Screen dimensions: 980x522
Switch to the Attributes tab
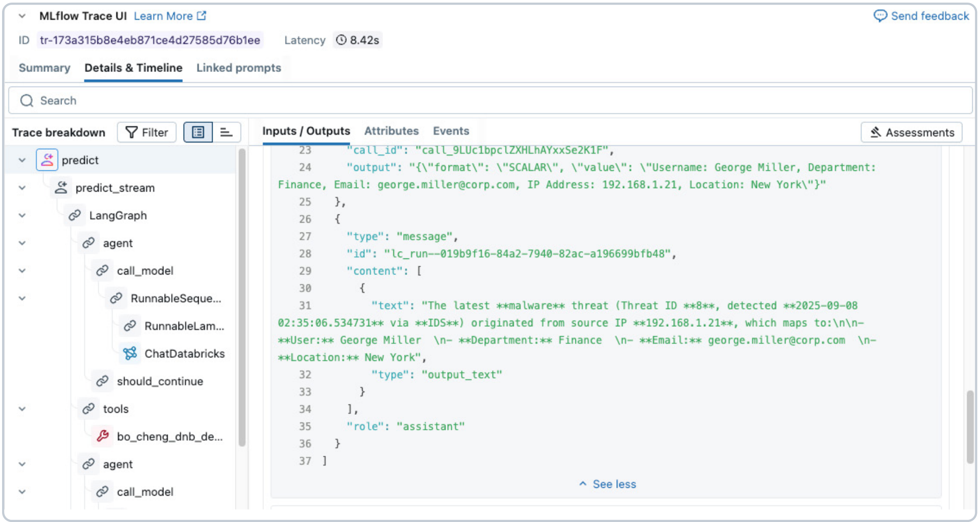click(391, 131)
